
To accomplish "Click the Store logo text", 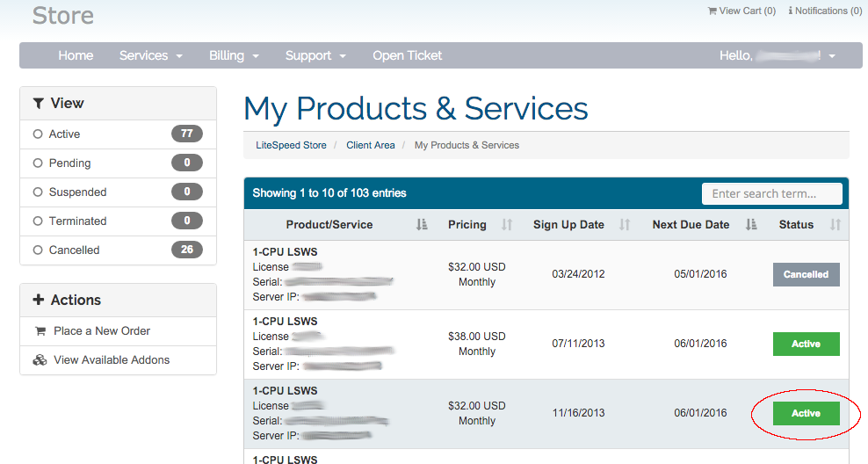I will tap(63, 16).
